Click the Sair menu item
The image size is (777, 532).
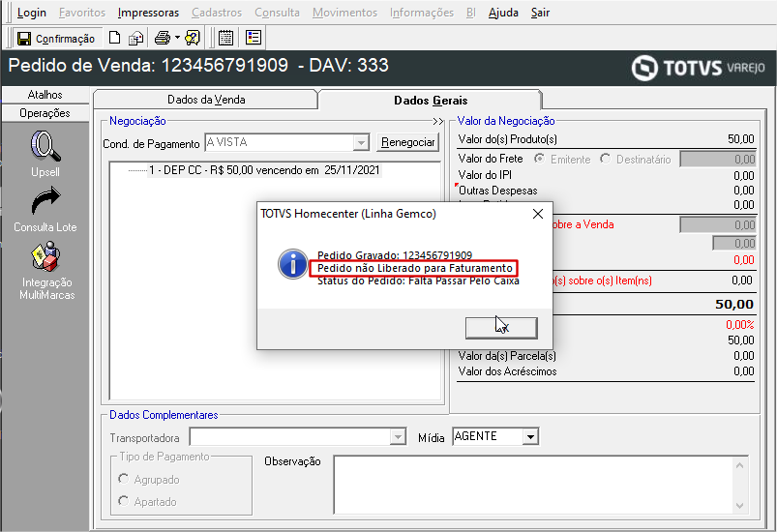click(540, 13)
